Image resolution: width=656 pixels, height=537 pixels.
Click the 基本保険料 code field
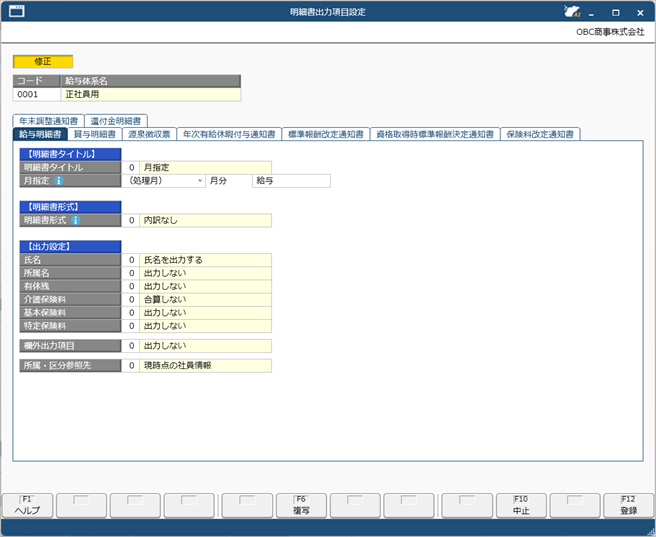pos(130,312)
